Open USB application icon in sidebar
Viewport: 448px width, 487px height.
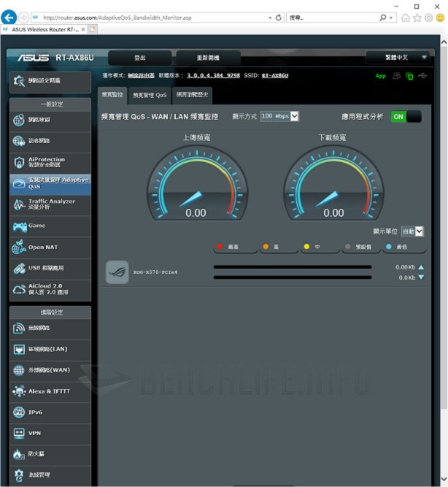pyautogui.click(x=19, y=269)
